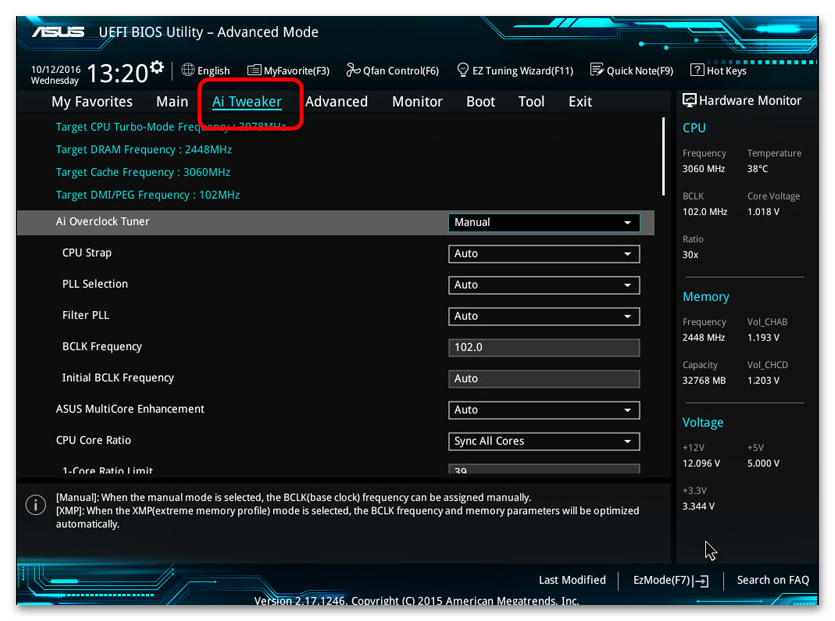Image resolution: width=835 pixels, height=621 pixels.
Task: Click the 12.096 V reading
Action: coord(701,463)
